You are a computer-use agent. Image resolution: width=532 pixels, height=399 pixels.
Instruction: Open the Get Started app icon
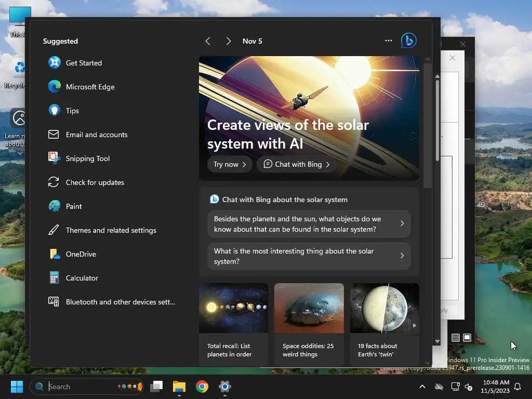[x=54, y=63]
